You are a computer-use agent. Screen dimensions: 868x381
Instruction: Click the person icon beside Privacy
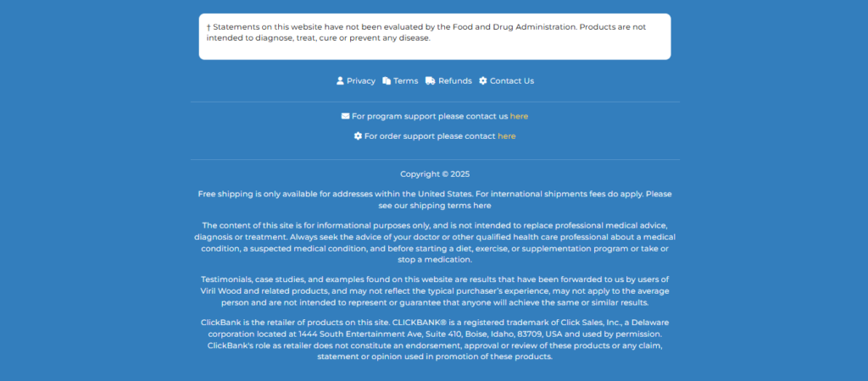pos(340,80)
